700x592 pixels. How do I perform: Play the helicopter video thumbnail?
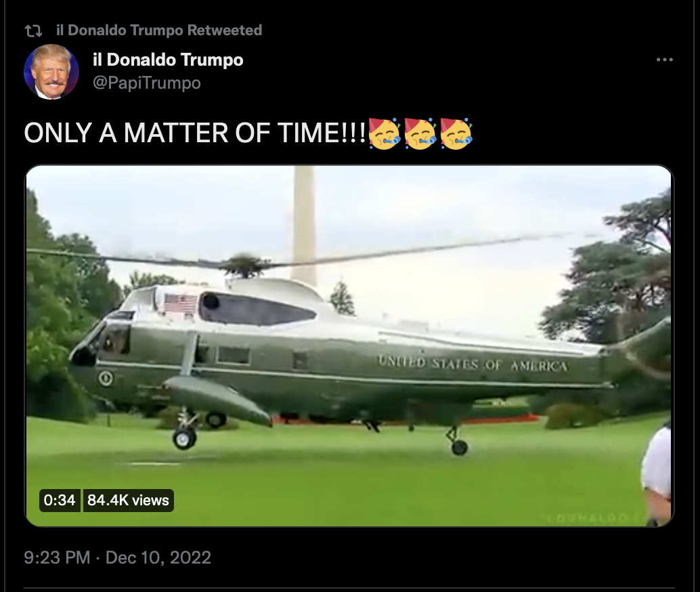tap(349, 346)
